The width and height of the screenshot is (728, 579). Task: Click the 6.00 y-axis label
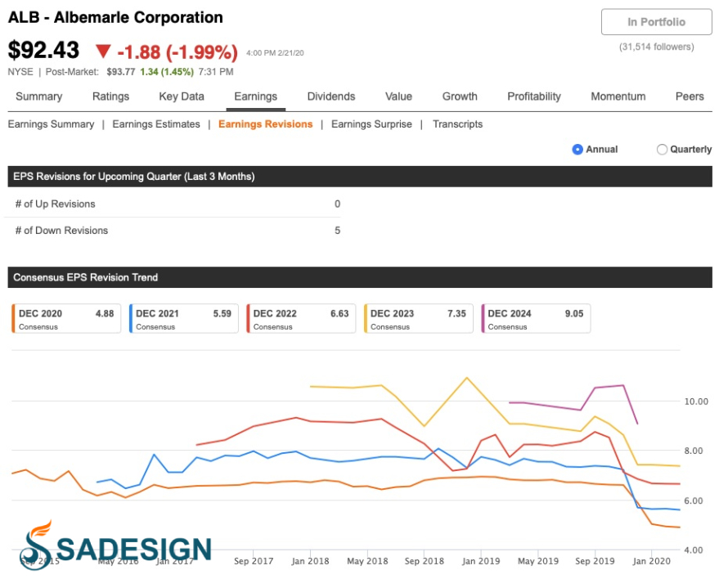click(694, 500)
